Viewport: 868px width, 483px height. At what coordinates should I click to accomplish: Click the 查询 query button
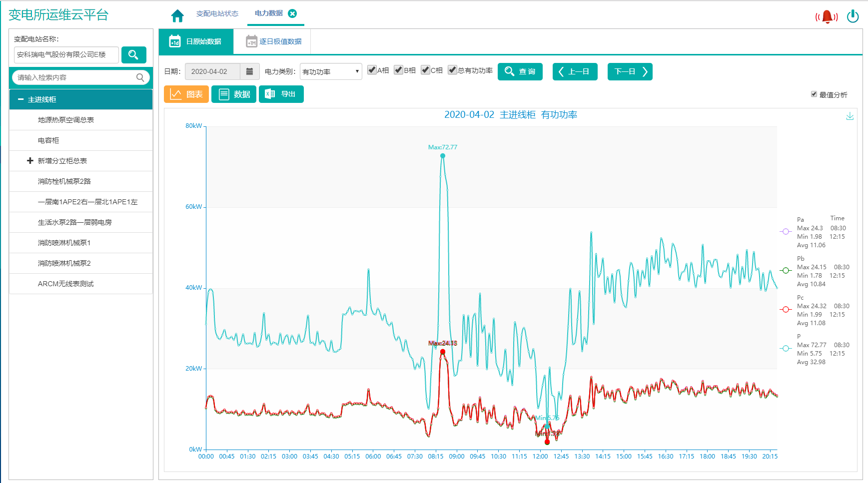point(520,71)
